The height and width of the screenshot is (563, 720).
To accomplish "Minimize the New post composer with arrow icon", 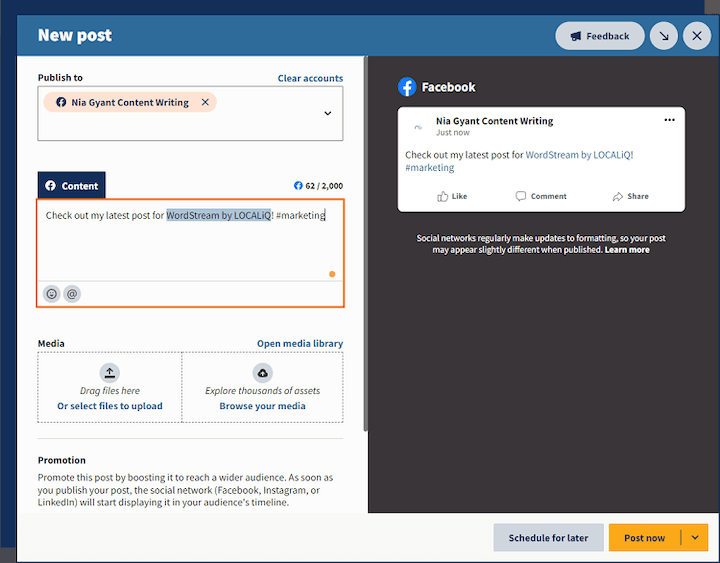I will tap(664, 36).
